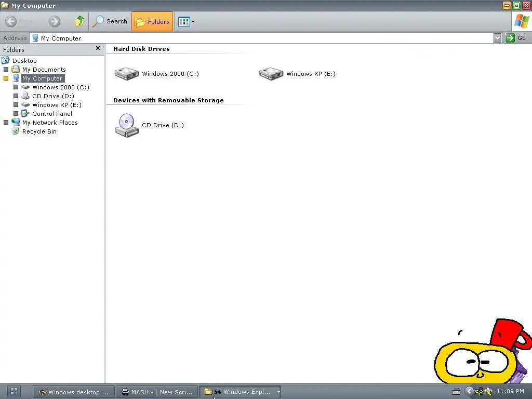This screenshot has height=399, width=532.
Task: Click the tray clock 11:09 PM
Action: click(x=510, y=391)
